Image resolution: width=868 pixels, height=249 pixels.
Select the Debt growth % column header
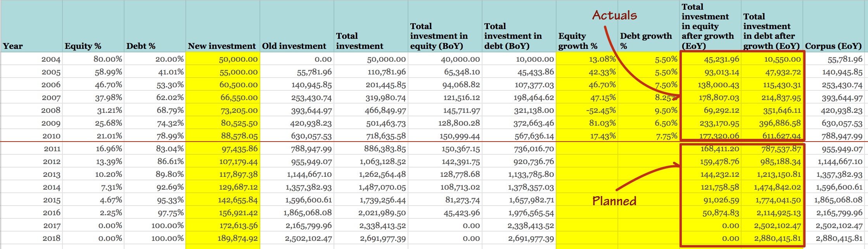pos(648,26)
